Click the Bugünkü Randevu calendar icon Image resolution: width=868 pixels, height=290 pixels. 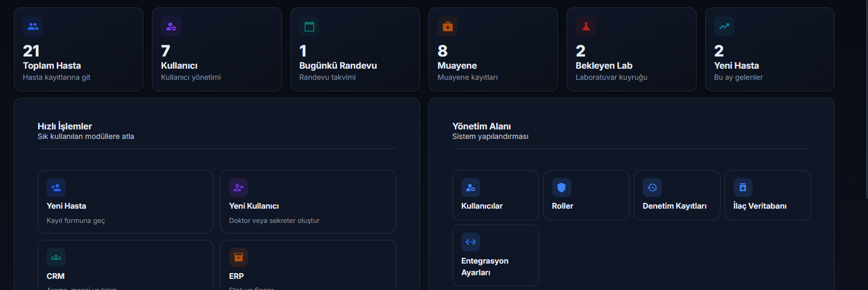(309, 26)
